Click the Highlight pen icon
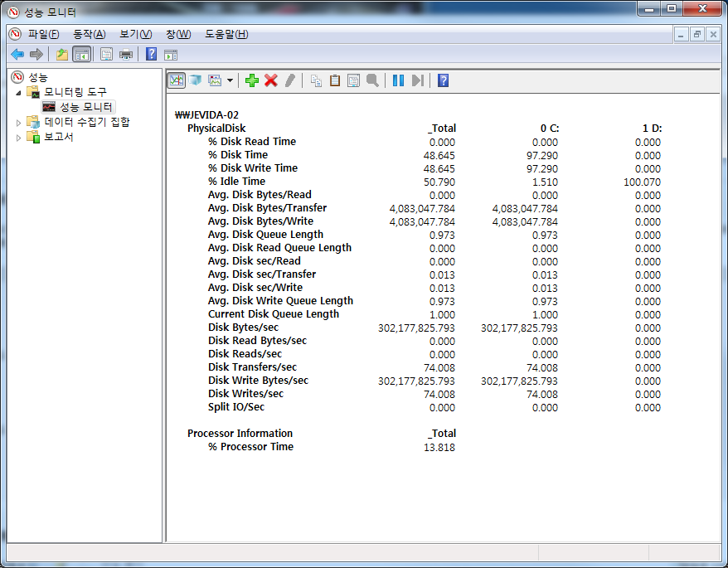 (290, 80)
